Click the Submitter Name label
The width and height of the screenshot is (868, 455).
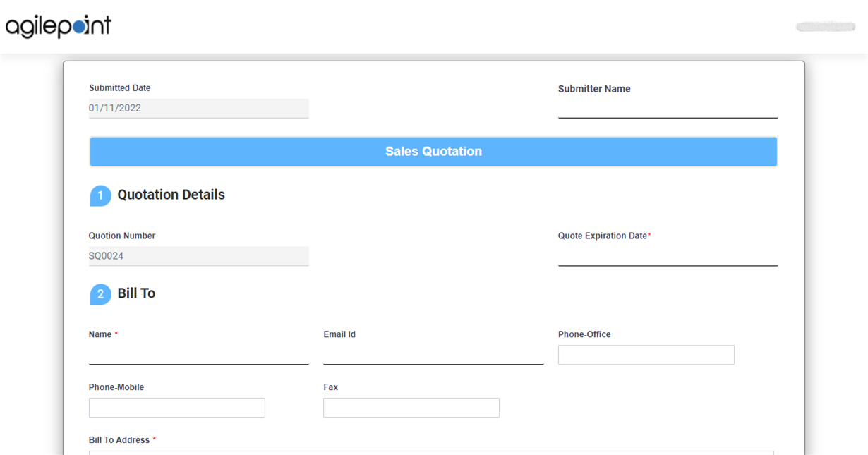(x=594, y=89)
